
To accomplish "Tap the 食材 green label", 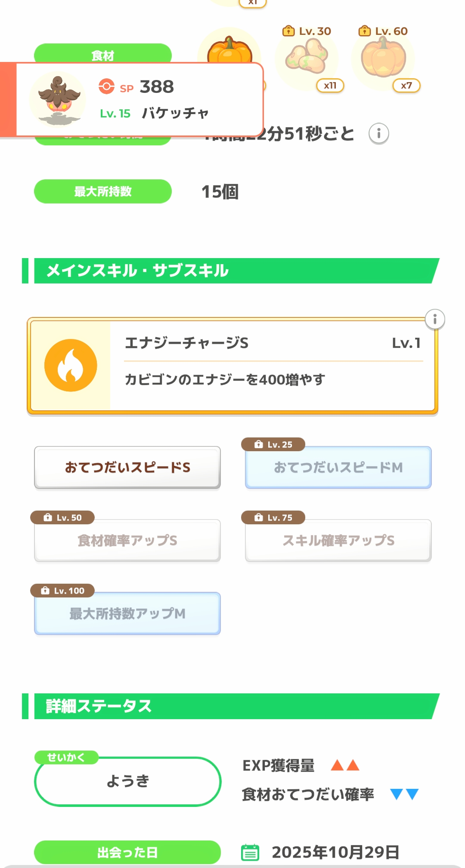I will pyautogui.click(x=103, y=54).
